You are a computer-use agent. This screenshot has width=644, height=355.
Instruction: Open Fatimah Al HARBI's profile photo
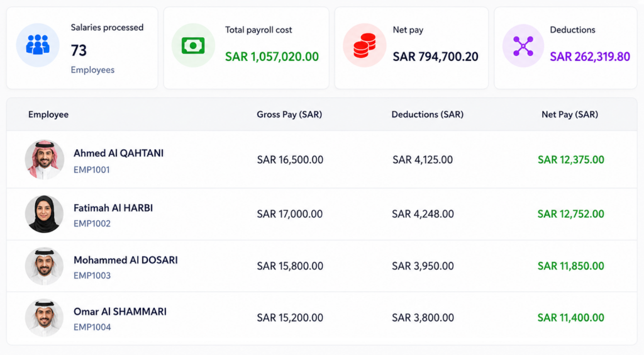(45, 214)
